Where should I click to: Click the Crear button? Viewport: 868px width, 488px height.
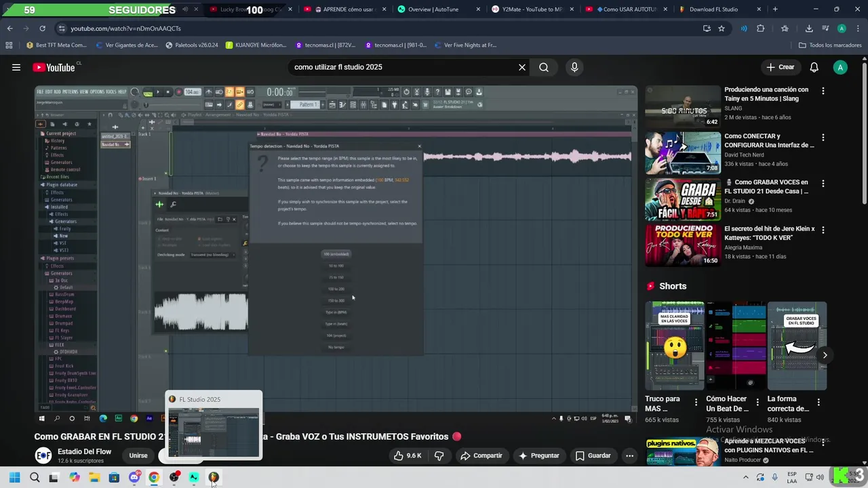780,67
